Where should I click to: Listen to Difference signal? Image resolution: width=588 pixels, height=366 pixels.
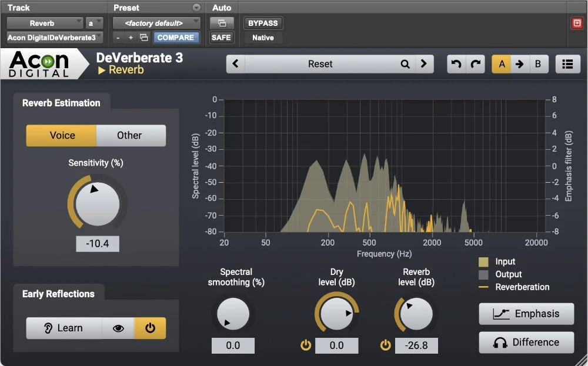pyautogui.click(x=526, y=342)
